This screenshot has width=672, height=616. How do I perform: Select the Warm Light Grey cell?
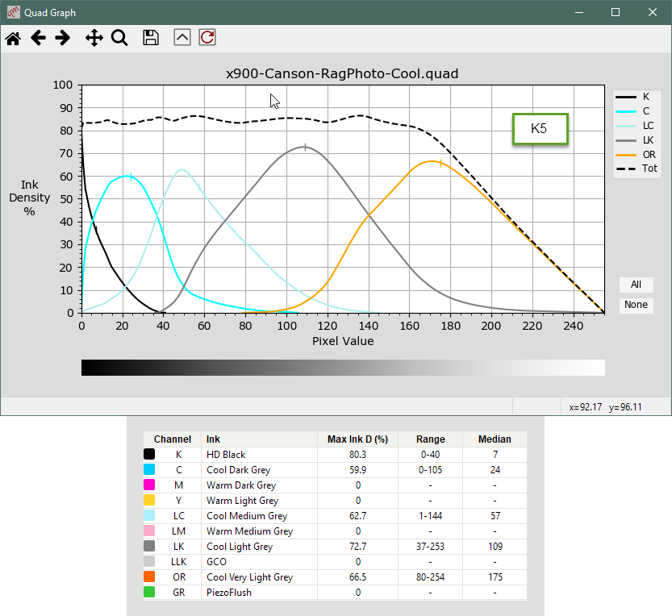pos(259,501)
